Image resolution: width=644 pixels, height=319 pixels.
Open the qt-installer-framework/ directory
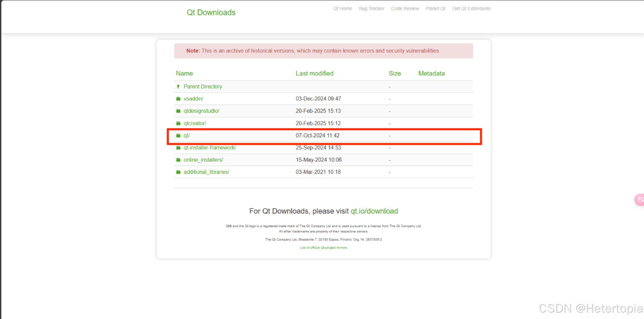tap(210, 148)
